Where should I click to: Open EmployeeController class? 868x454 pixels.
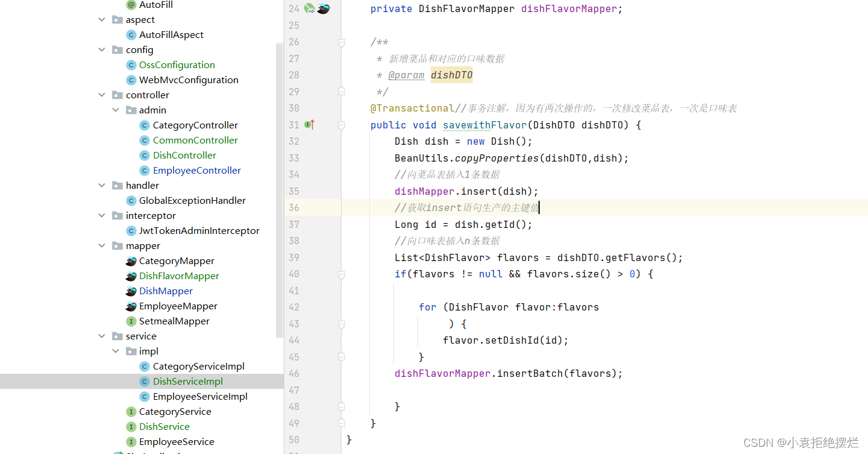point(197,171)
